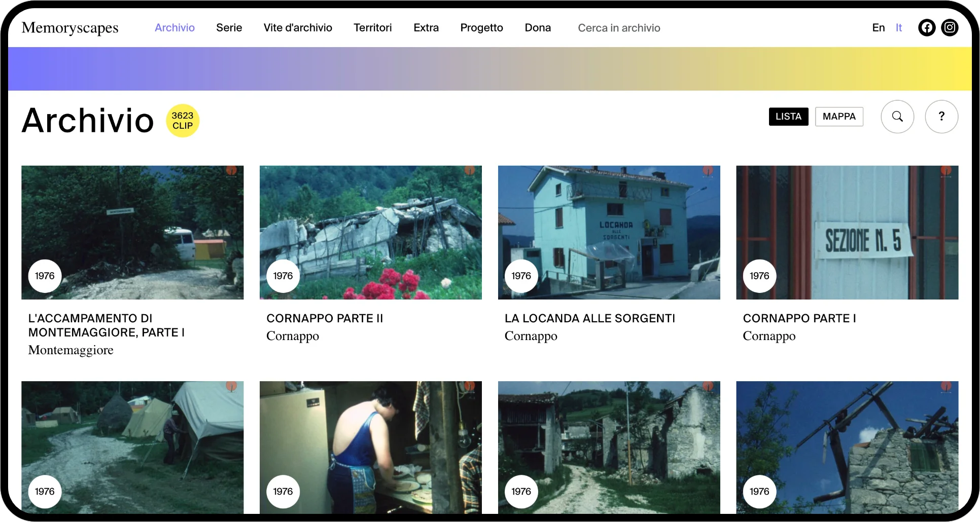
Task: Open help with the question mark icon
Action: point(941,117)
